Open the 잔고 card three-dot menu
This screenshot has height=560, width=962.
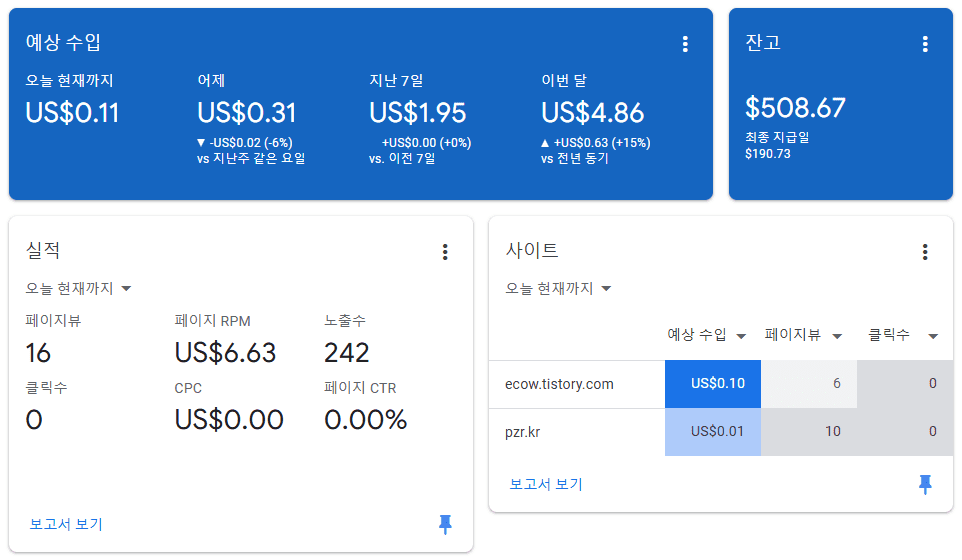click(x=925, y=44)
